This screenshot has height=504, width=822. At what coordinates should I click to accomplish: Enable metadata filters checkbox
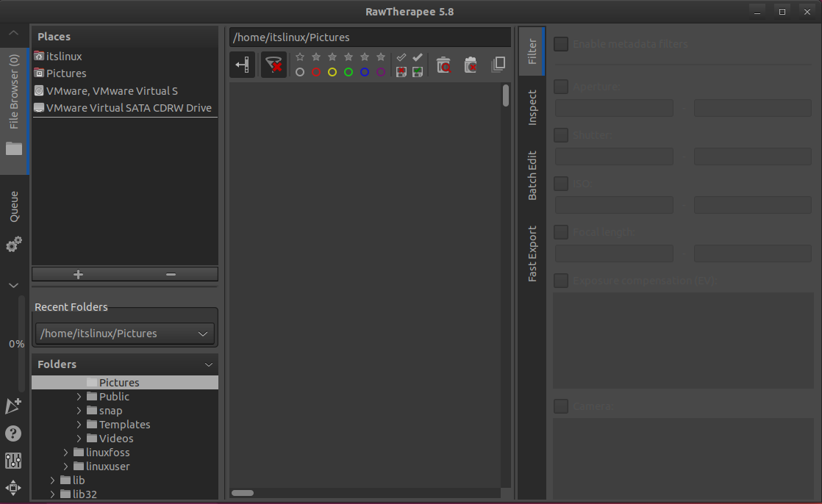(561, 44)
